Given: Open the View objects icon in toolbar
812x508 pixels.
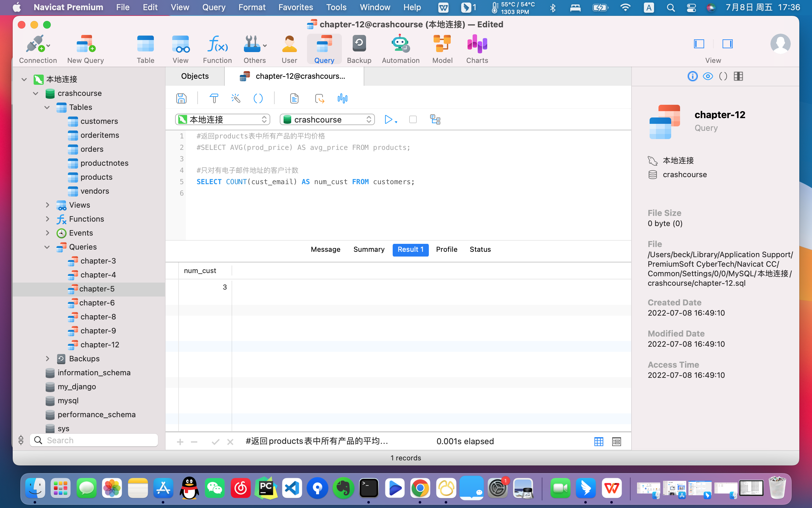Looking at the screenshot, I should click(180, 44).
